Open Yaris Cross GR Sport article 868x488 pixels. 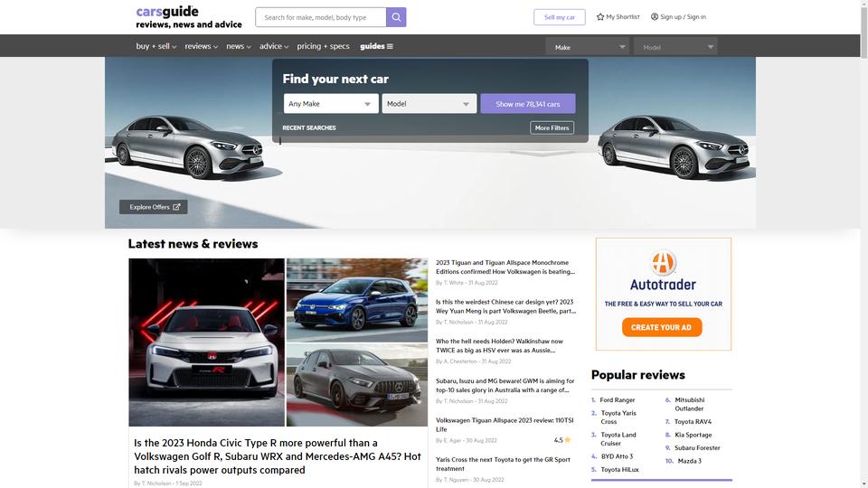[x=503, y=464]
